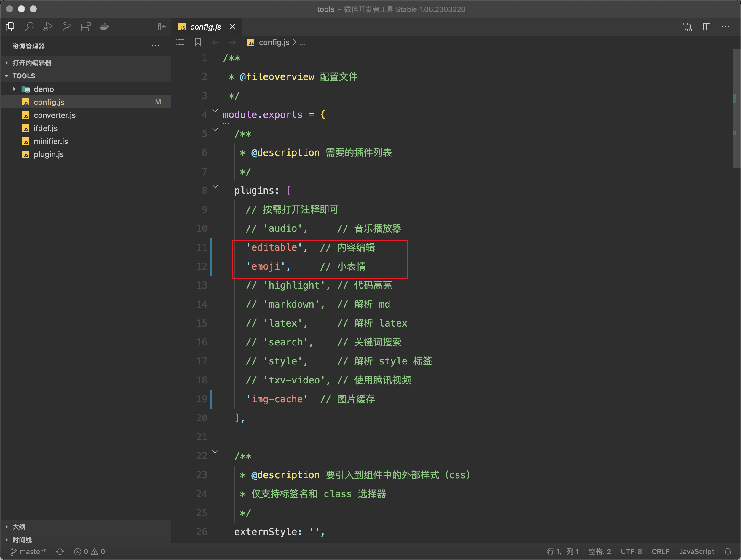Viewport: 741px width, 560px height.
Task: Open the Explorer files icon
Action: pyautogui.click(x=10, y=27)
